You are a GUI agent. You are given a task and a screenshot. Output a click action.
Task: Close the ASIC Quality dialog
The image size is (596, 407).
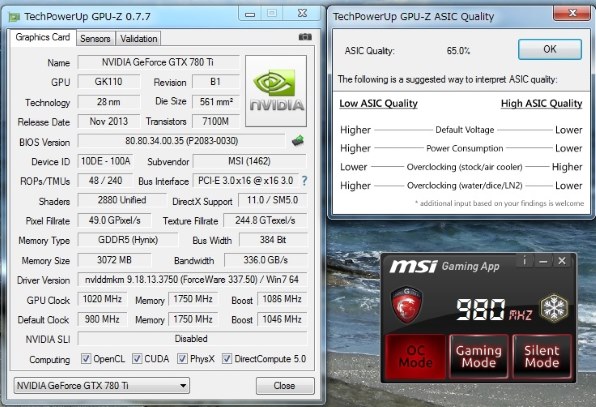click(572, 14)
